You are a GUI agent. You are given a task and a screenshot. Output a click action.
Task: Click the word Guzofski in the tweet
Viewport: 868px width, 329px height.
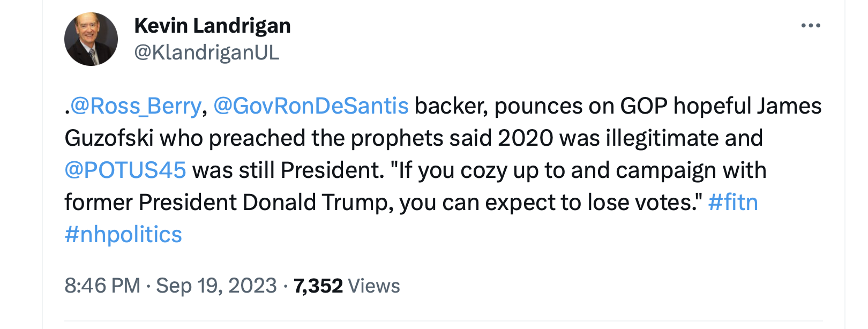tap(109, 138)
